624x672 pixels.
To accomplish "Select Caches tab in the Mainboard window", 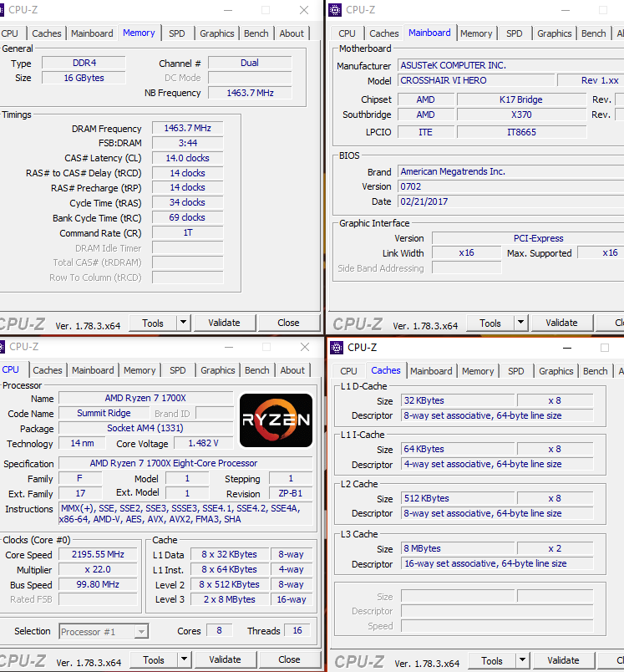I will pos(384,33).
